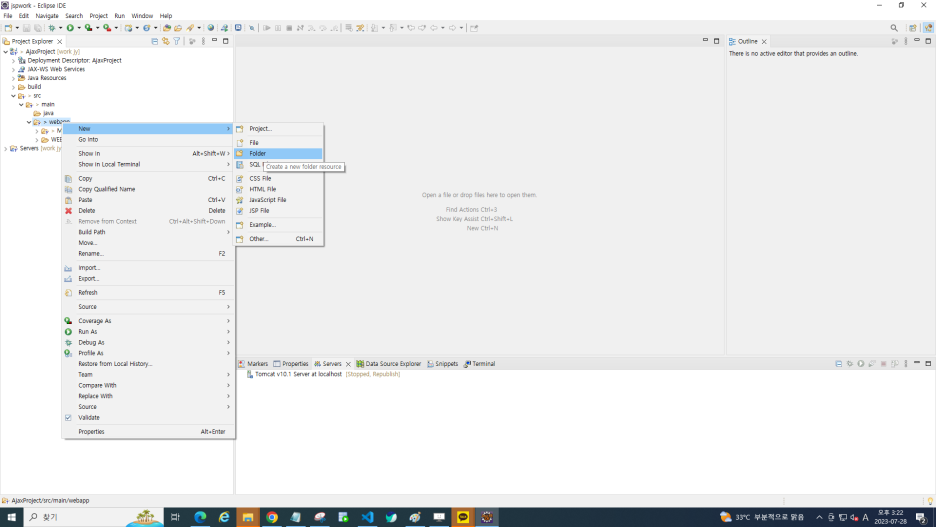Collapse the main folder node
This screenshot has width=936, height=527.
coord(21,104)
